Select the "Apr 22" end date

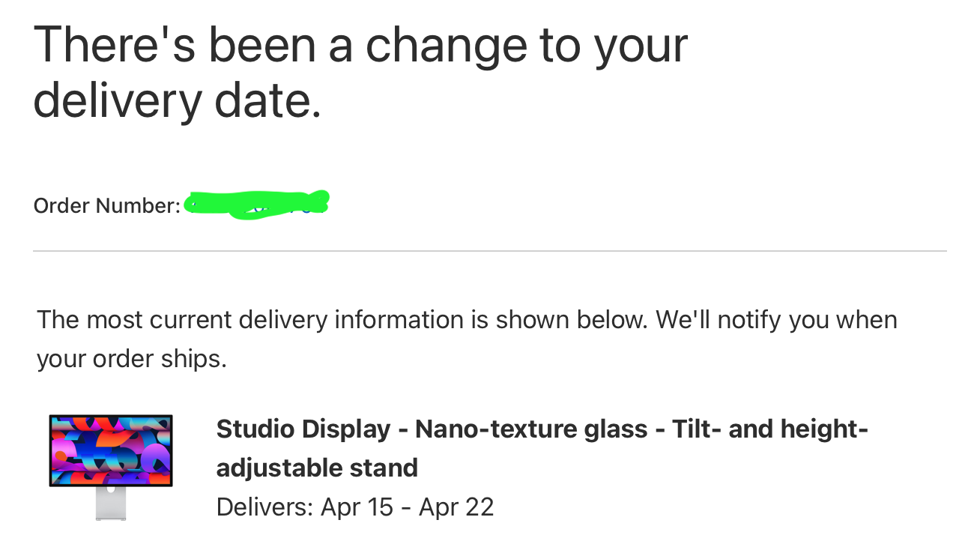click(456, 507)
